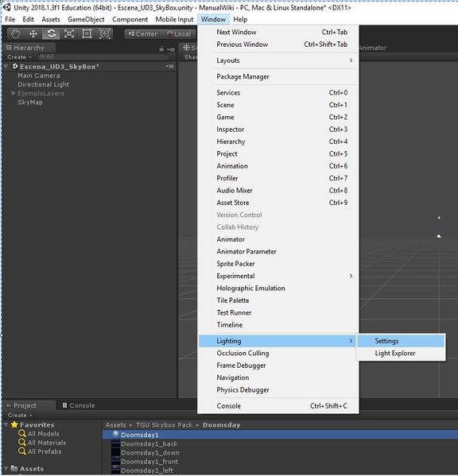Open the Help menu
The image size is (458, 476).
click(x=240, y=19)
